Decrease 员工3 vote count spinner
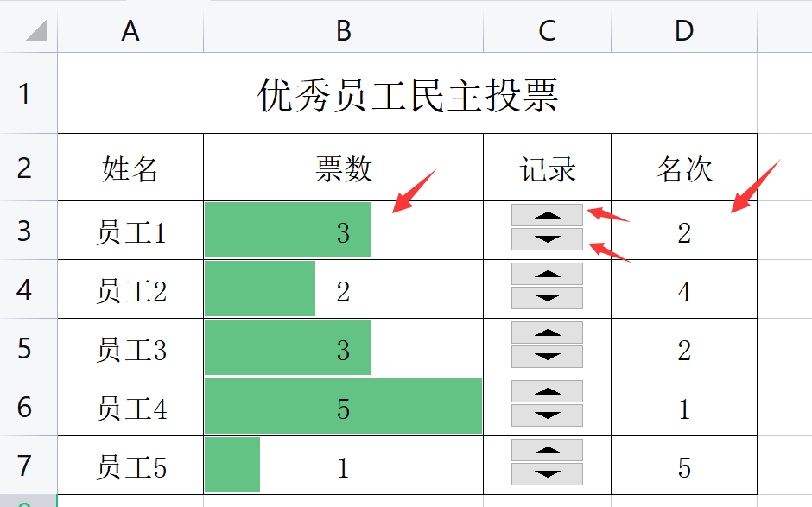Viewport: 812px width, 507px height. click(547, 357)
